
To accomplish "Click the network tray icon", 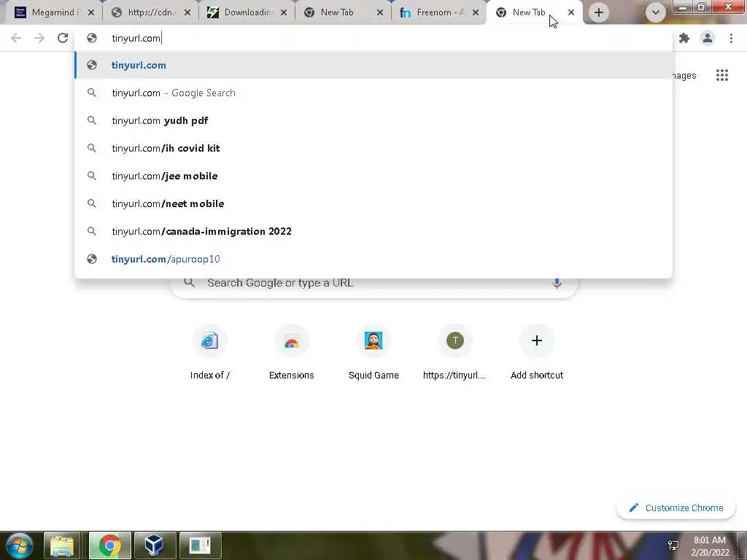I will [673, 545].
